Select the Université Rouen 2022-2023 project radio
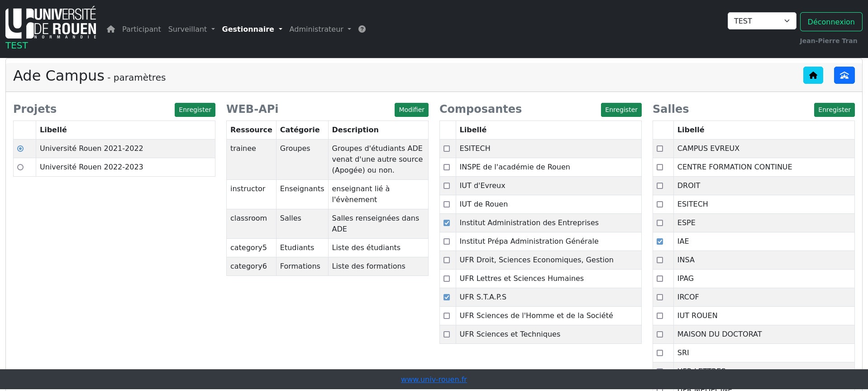This screenshot has height=391, width=868. tap(20, 167)
